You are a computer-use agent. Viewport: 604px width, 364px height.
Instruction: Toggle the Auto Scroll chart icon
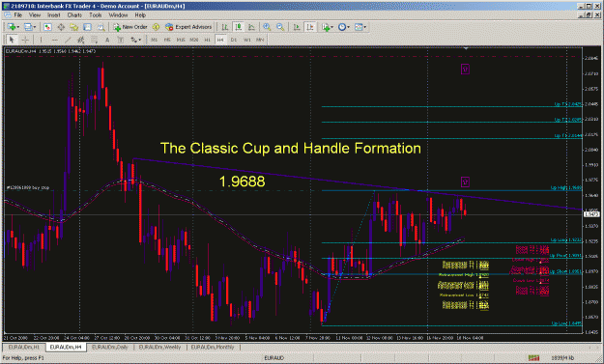pyautogui.click(x=297, y=27)
